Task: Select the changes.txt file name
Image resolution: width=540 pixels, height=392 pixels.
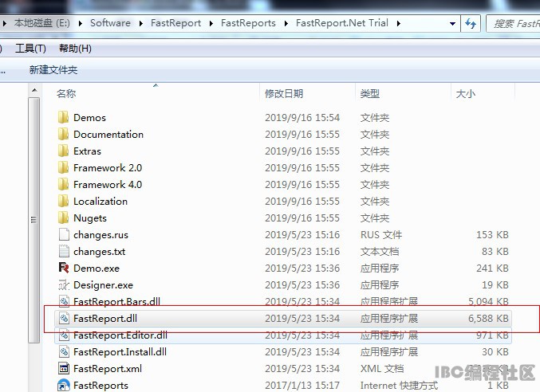Action: click(x=99, y=252)
